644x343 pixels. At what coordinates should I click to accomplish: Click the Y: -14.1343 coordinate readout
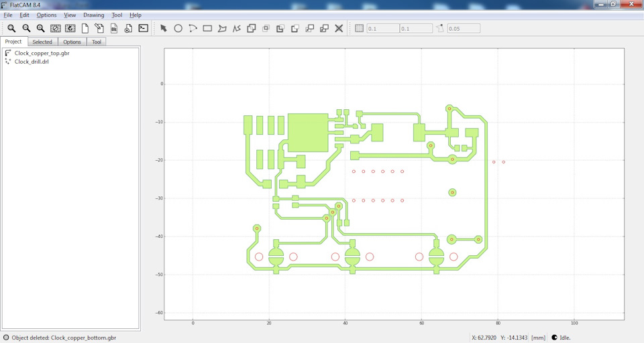514,338
